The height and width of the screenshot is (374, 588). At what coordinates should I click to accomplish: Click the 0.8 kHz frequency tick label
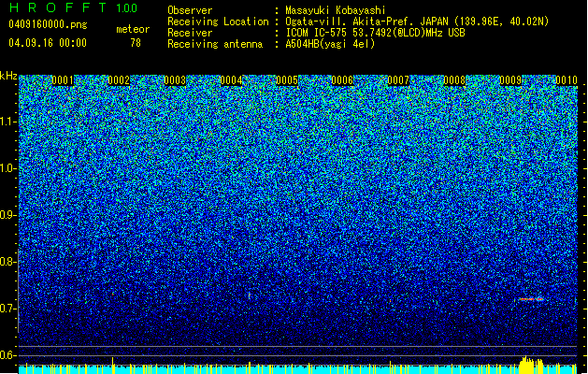pos(8,262)
